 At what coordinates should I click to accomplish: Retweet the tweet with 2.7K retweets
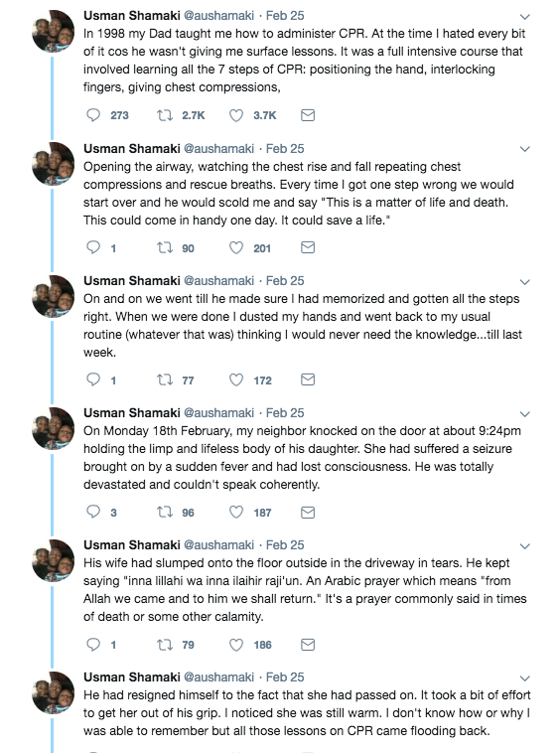point(165,115)
